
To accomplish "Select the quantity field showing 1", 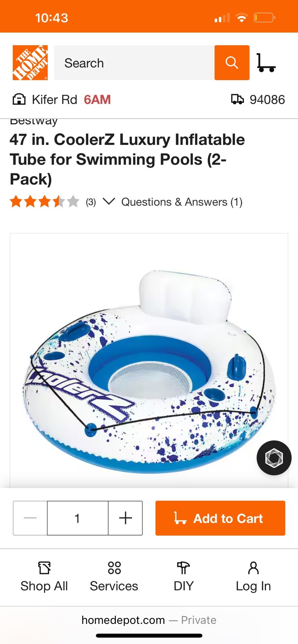I will tap(78, 518).
